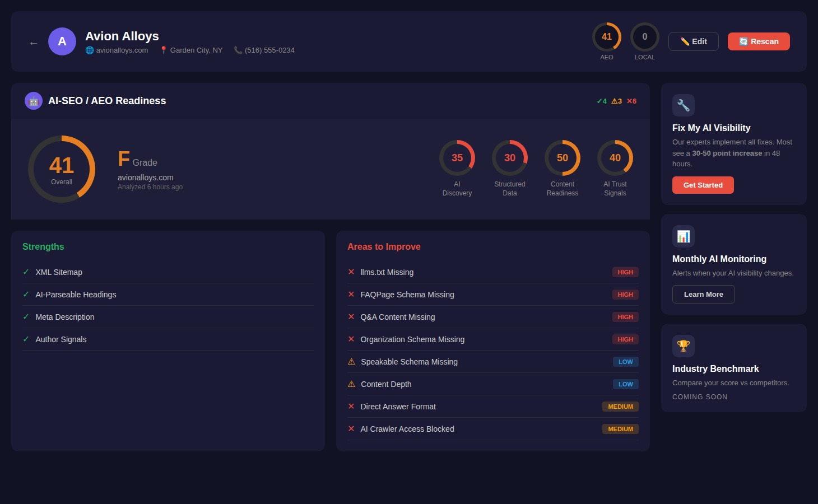Click the LOCAL score gauge showing 0

point(645,36)
